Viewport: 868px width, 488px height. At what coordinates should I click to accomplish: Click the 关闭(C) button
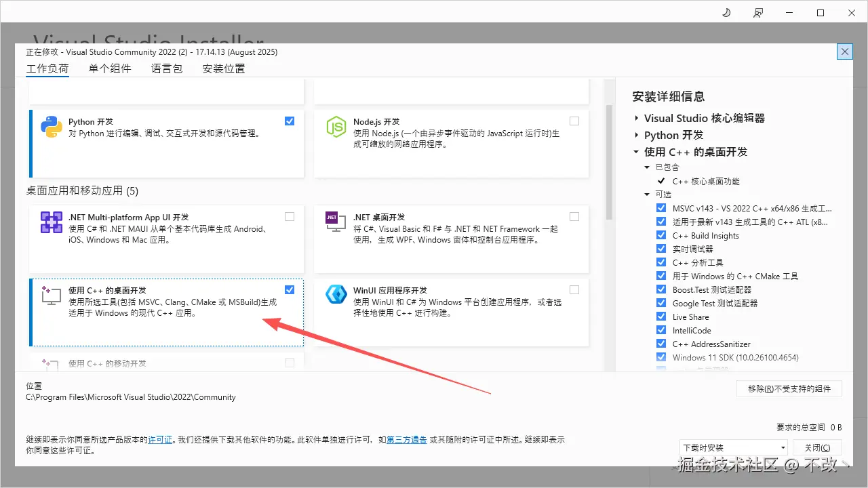click(817, 447)
